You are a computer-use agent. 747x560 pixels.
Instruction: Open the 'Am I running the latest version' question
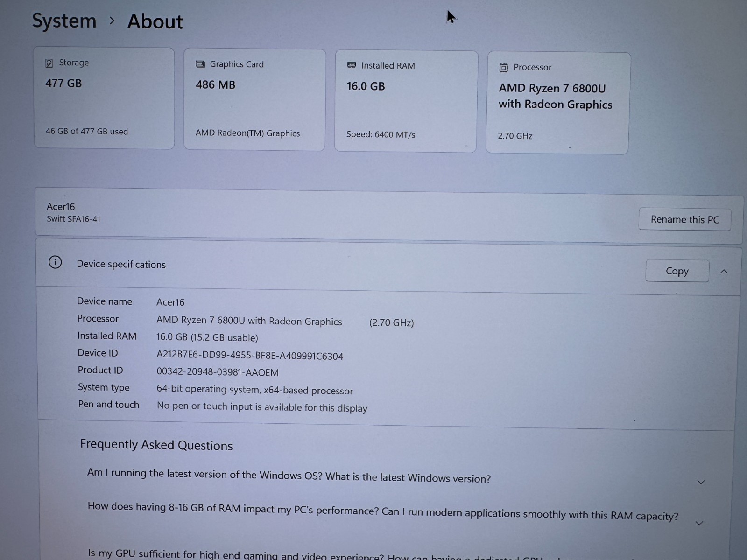pos(289,476)
